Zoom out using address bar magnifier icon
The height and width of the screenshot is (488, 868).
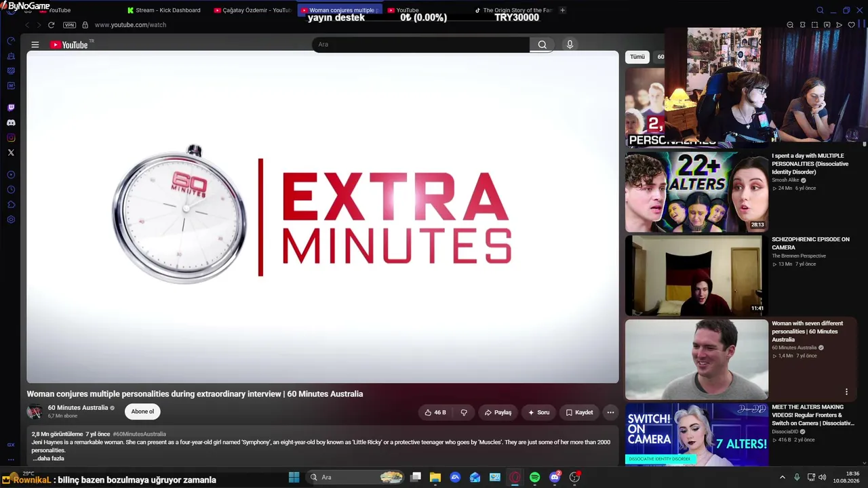coord(790,25)
